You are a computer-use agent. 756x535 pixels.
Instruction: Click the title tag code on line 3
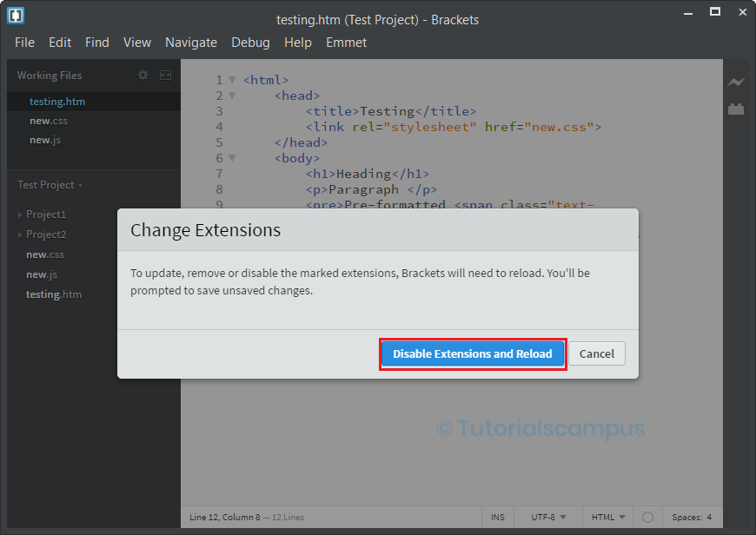(390, 111)
